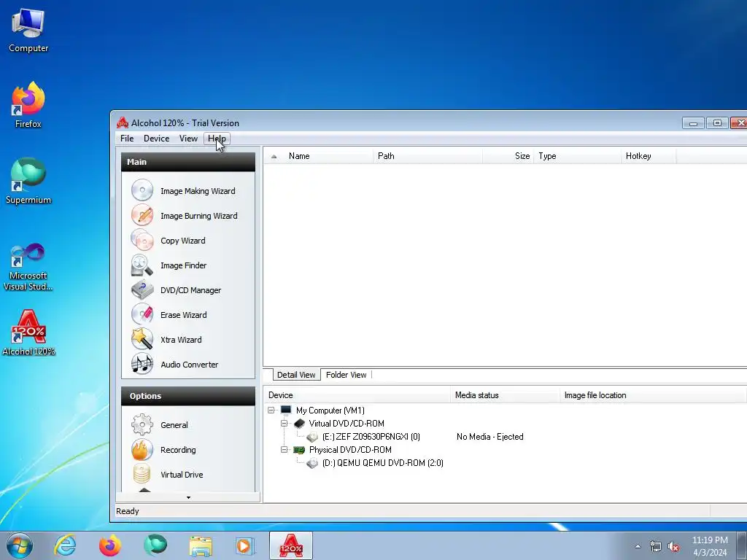Click the sidebar scroll-down arrow
The width and height of the screenshot is (747, 560).
coord(188,497)
